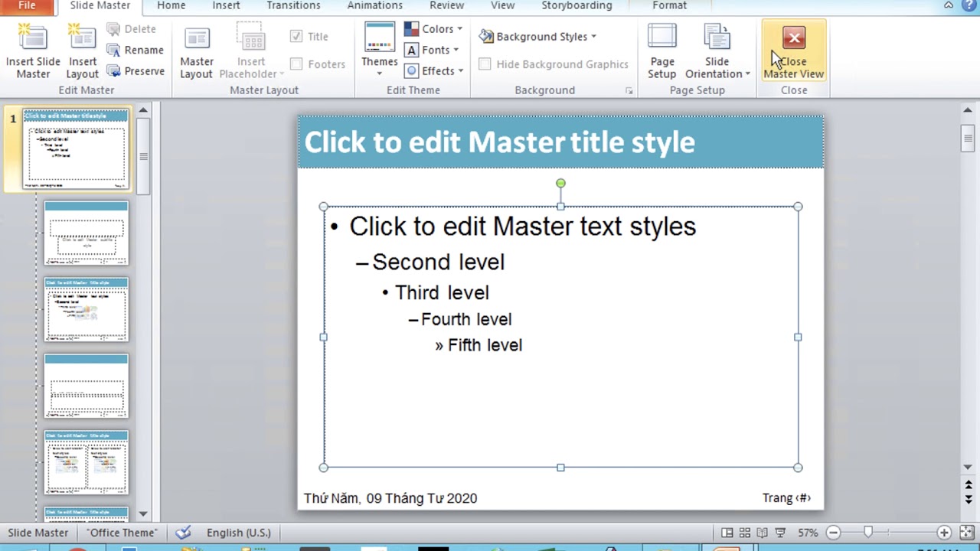Click the Trang slide number placeholder
Viewport: 980px width, 551px height.
(x=786, y=498)
